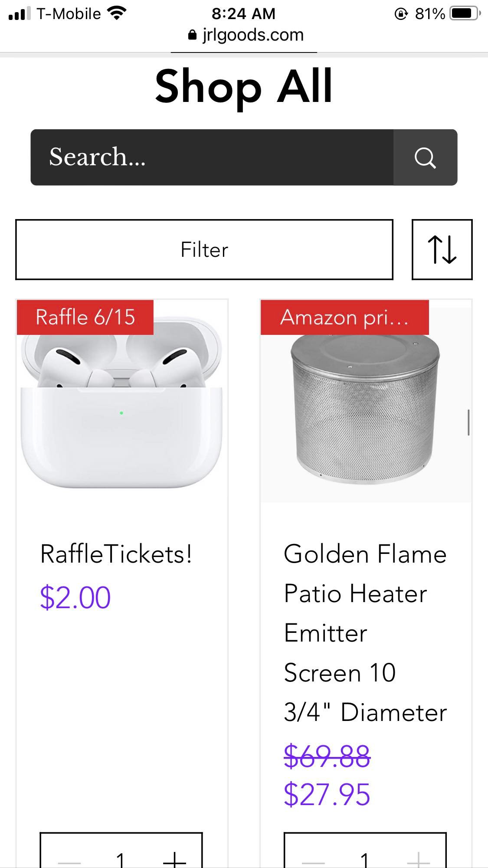Tap the cellular signal bars icon

coord(20,13)
